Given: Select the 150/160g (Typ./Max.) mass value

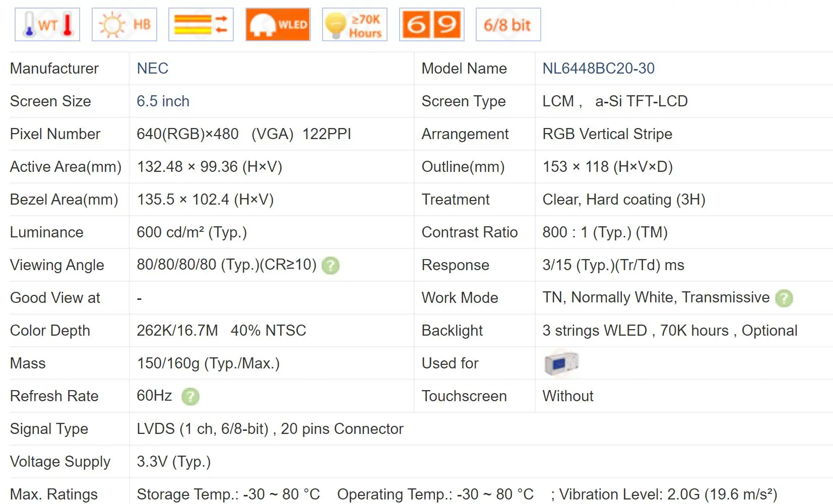Looking at the screenshot, I should coord(208,363).
